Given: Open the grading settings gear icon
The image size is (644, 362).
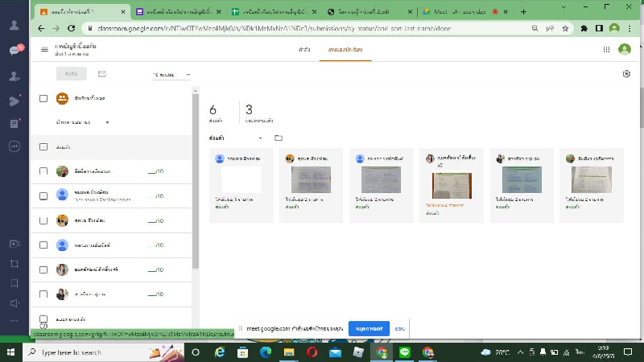Looking at the screenshot, I should tap(626, 74).
